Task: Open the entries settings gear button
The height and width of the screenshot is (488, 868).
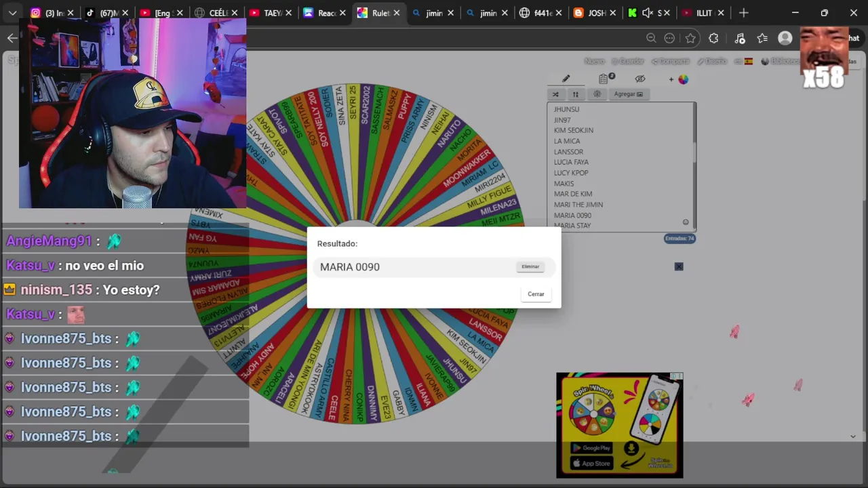Action: click(597, 94)
